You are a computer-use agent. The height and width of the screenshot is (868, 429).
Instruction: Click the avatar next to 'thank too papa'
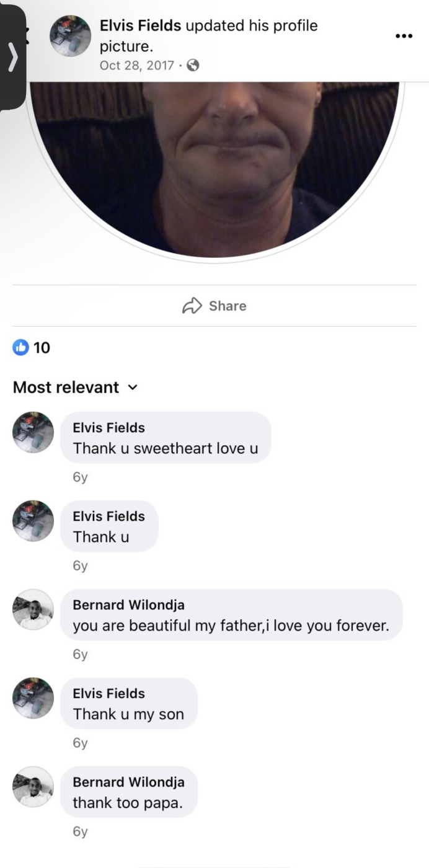tap(33, 786)
